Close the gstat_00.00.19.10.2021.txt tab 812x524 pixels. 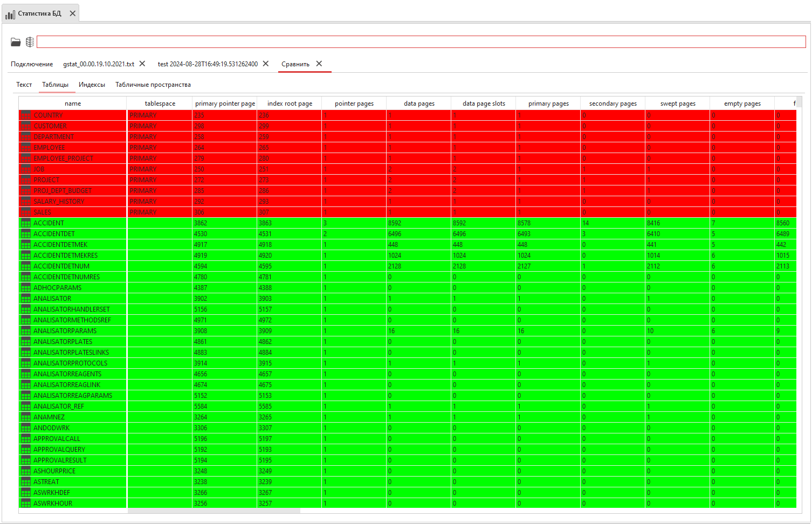pos(142,63)
